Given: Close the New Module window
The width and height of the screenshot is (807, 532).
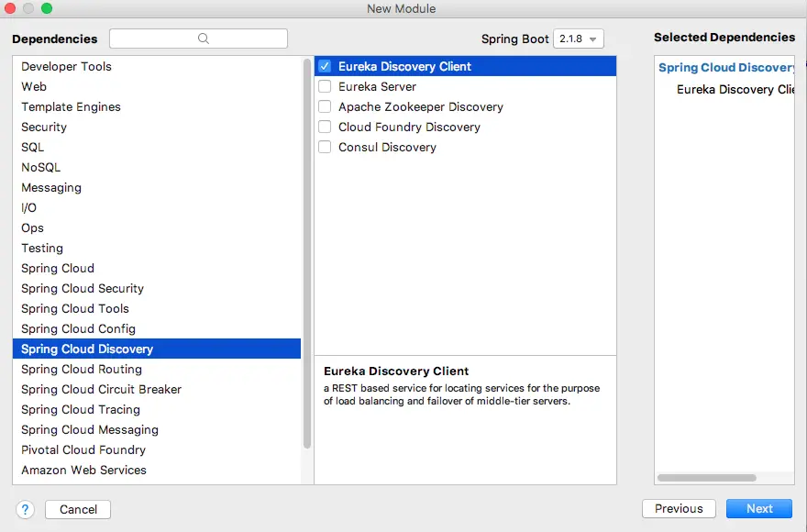Looking at the screenshot, I should (x=10, y=8).
